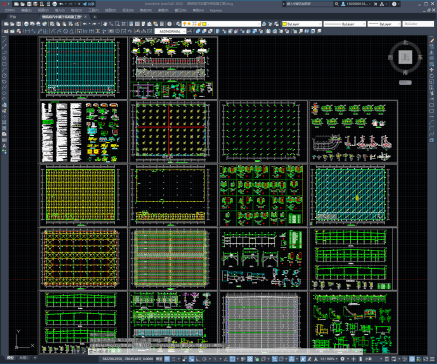The width and height of the screenshot is (437, 364).
Task: Toggle grid display in status bar
Action: click(167, 359)
